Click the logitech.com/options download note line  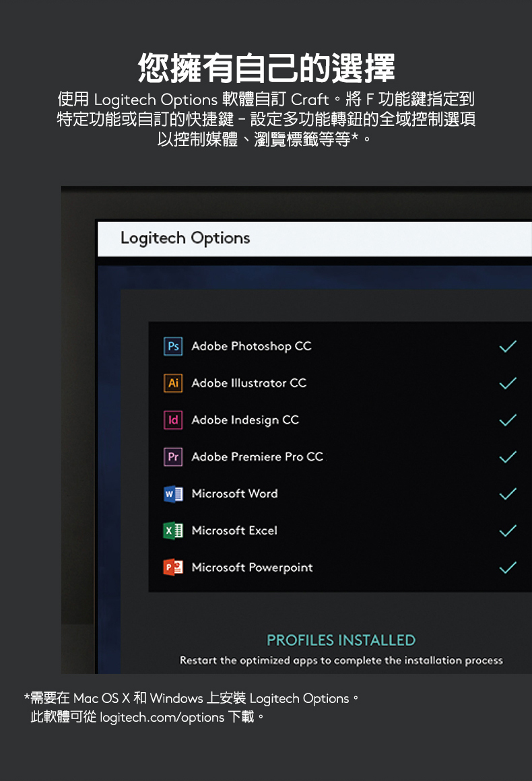pos(147,717)
